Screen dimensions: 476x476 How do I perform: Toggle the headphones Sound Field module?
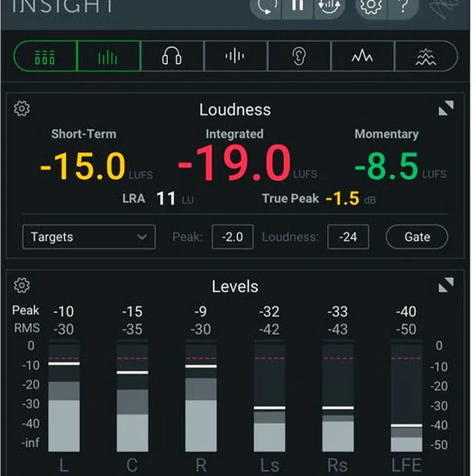pyautogui.click(x=172, y=56)
